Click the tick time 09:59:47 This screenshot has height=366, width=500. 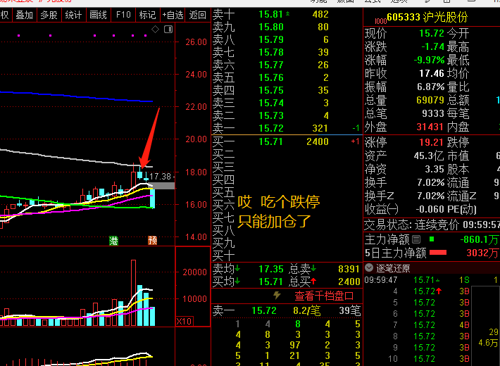tap(380, 280)
